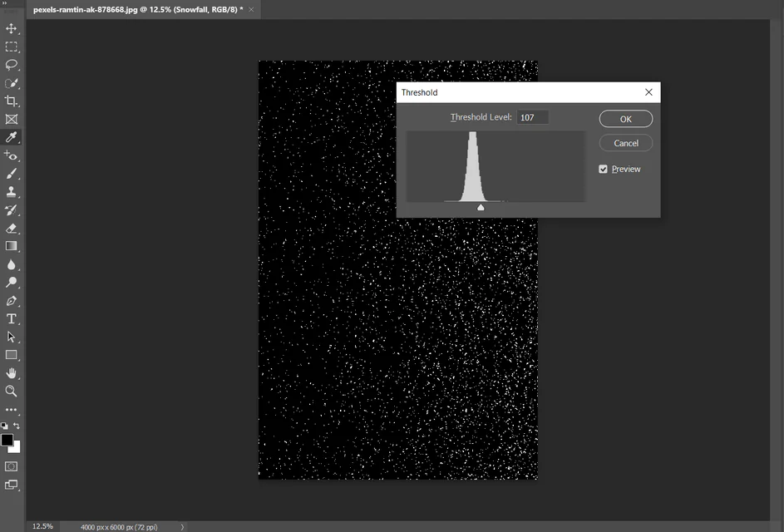Activate the Crop tool

12,101
